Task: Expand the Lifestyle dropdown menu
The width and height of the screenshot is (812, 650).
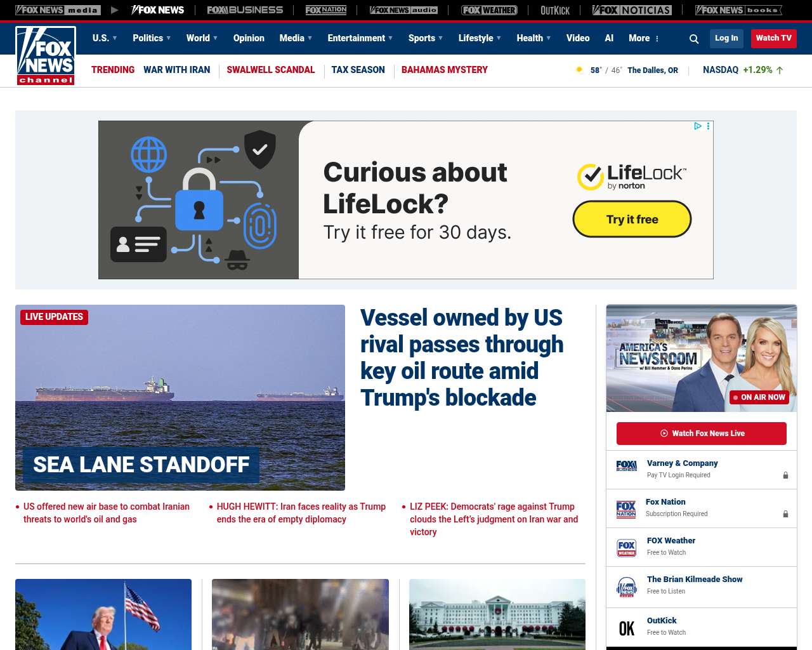Action: [480, 38]
